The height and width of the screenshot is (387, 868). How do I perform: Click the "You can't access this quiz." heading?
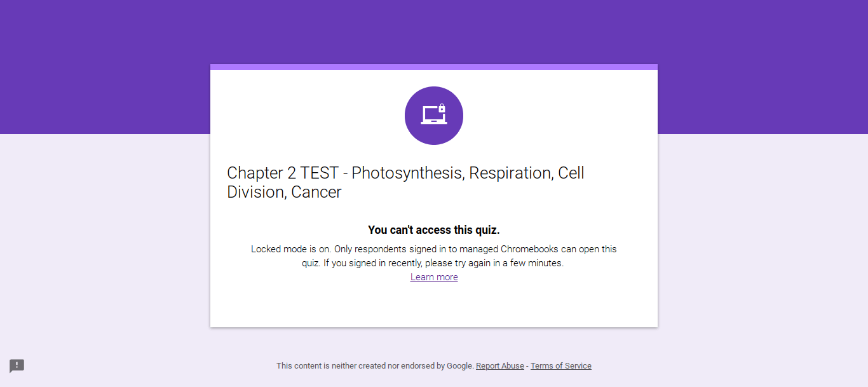pyautogui.click(x=434, y=230)
